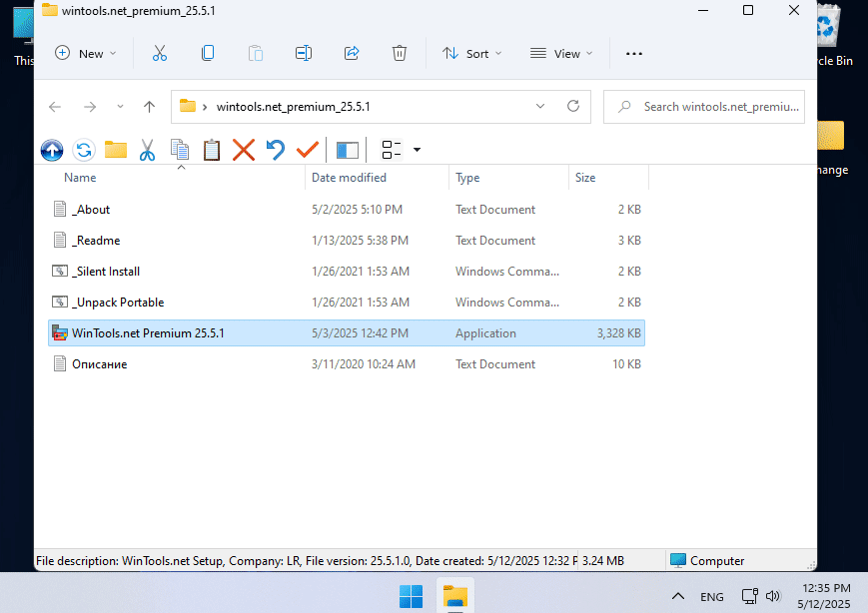The height and width of the screenshot is (613, 868).
Task: Sort by the Size column header
Action: pyautogui.click(x=585, y=178)
